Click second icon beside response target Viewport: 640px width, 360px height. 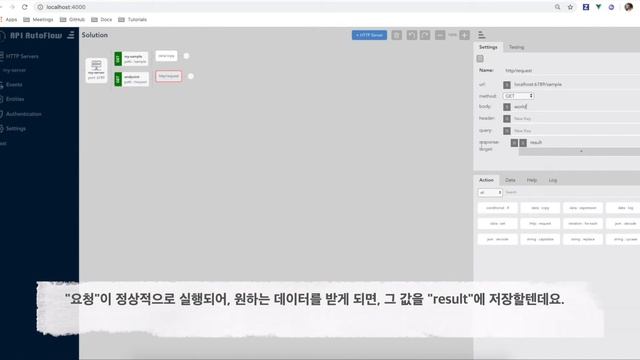click(x=523, y=143)
